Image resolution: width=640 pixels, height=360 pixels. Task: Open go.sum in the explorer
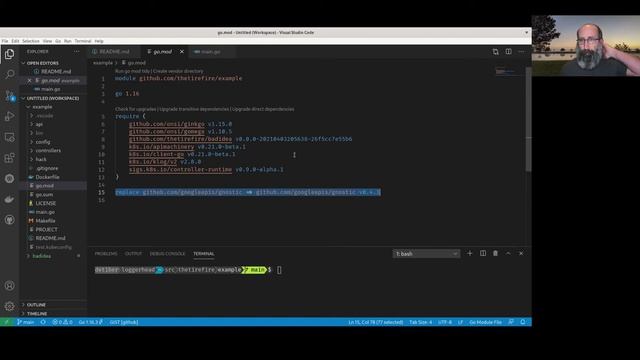tap(44, 195)
